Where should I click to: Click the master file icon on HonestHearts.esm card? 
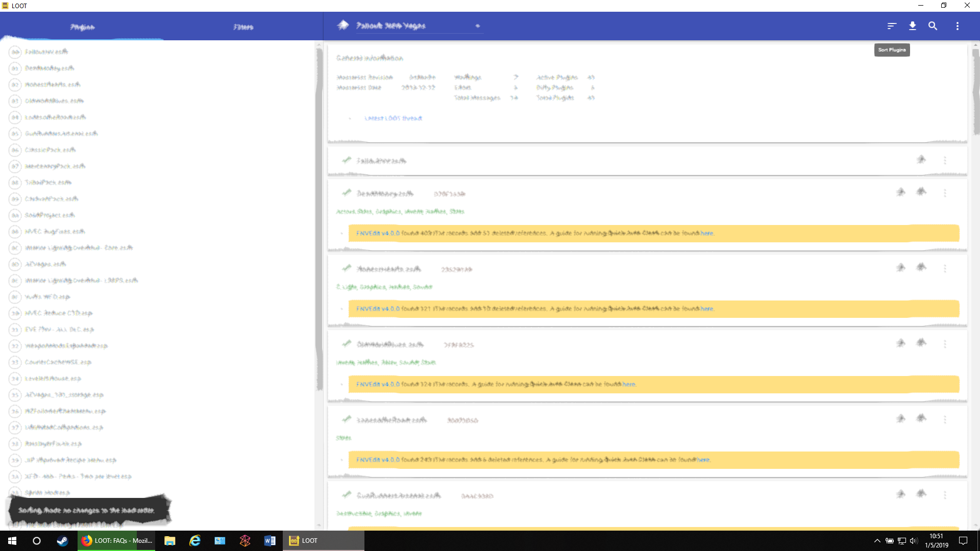tap(901, 268)
